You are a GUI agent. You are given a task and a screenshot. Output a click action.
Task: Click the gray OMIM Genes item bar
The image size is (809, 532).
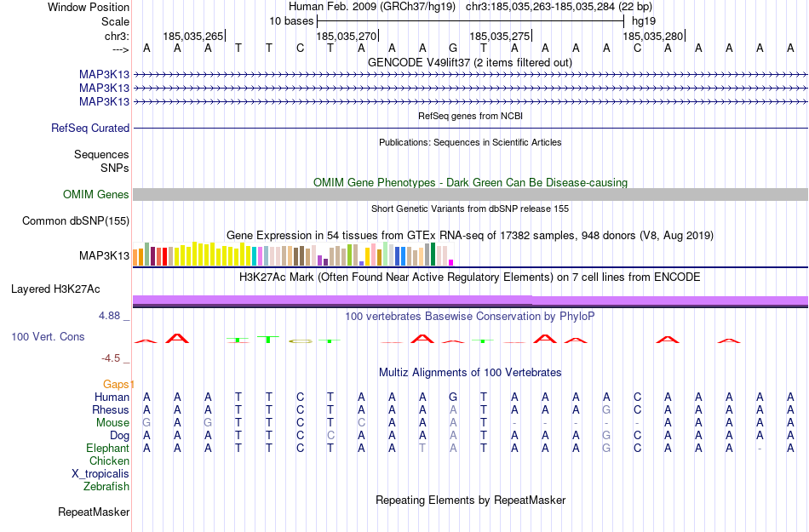(470, 194)
